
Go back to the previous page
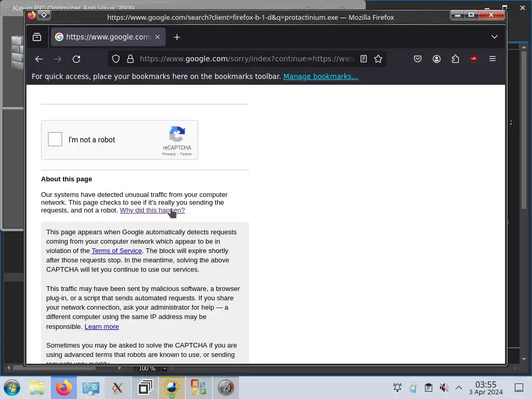39,59
